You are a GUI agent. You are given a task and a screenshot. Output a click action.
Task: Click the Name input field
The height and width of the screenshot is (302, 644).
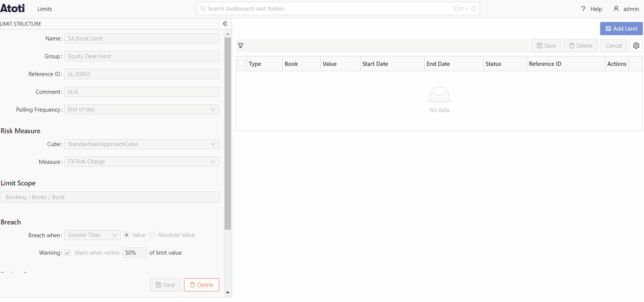click(141, 39)
